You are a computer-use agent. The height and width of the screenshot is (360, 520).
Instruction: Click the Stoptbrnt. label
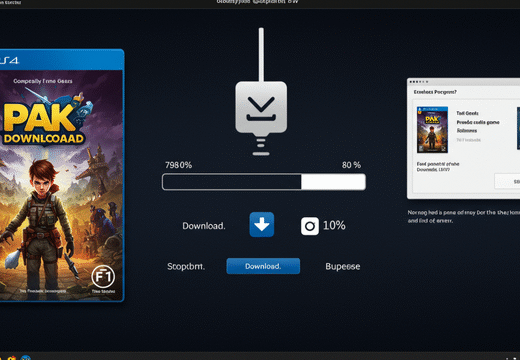click(x=186, y=266)
